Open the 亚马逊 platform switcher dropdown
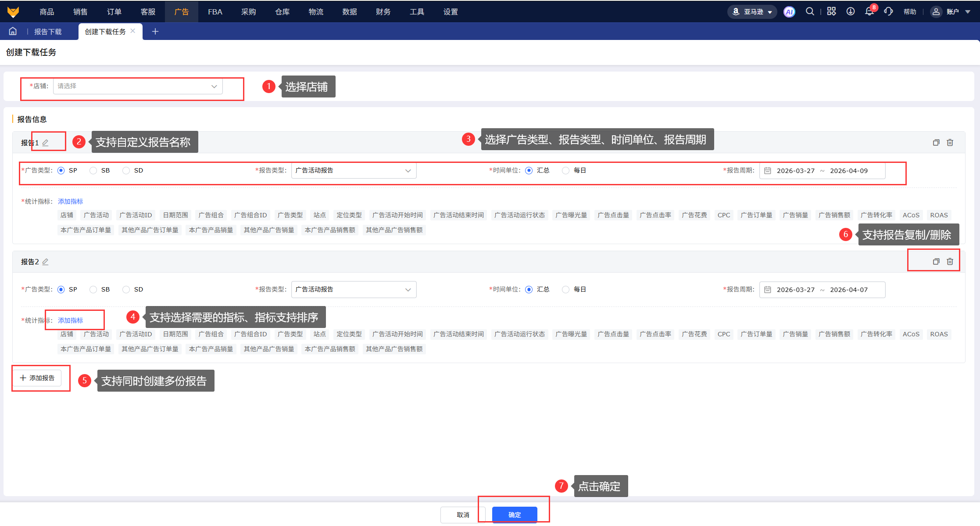 click(x=753, y=12)
